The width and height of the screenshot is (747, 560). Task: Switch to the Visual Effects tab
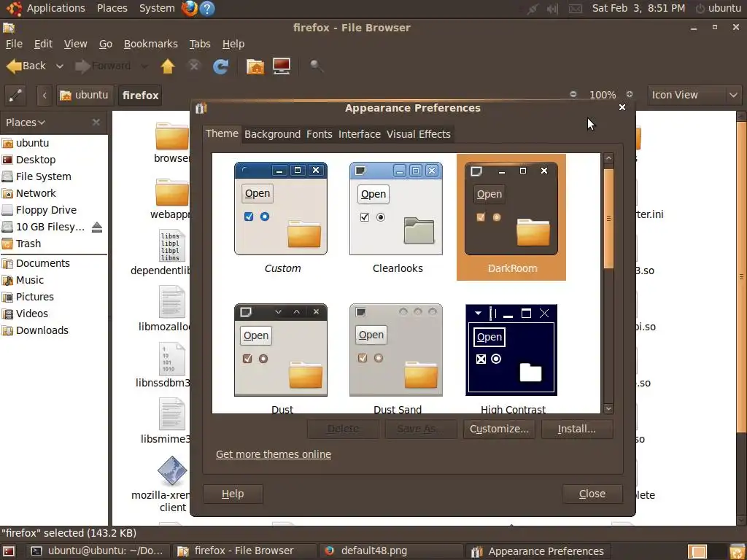pyautogui.click(x=418, y=134)
